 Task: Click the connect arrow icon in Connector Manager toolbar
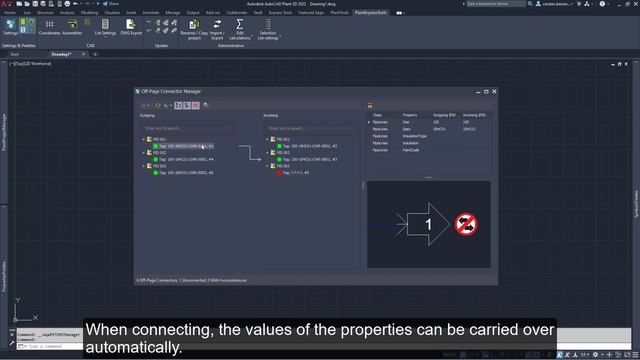click(x=166, y=106)
